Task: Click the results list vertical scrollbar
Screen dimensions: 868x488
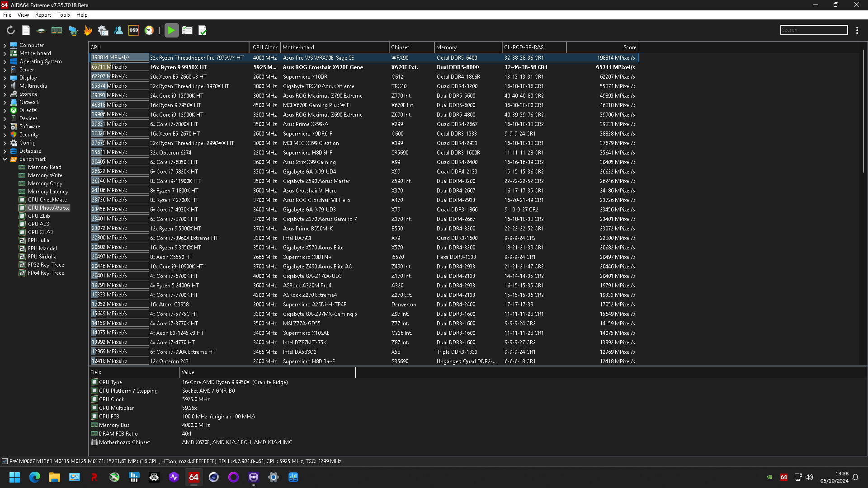Action: [x=863, y=111]
